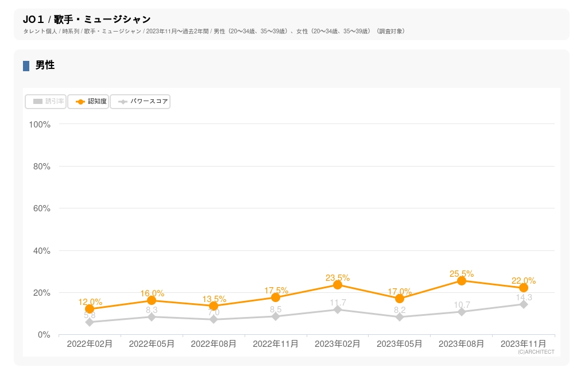Click the 認知度 point for 2023年05月
Viewport: 588px width, 375px height.
[400, 299]
